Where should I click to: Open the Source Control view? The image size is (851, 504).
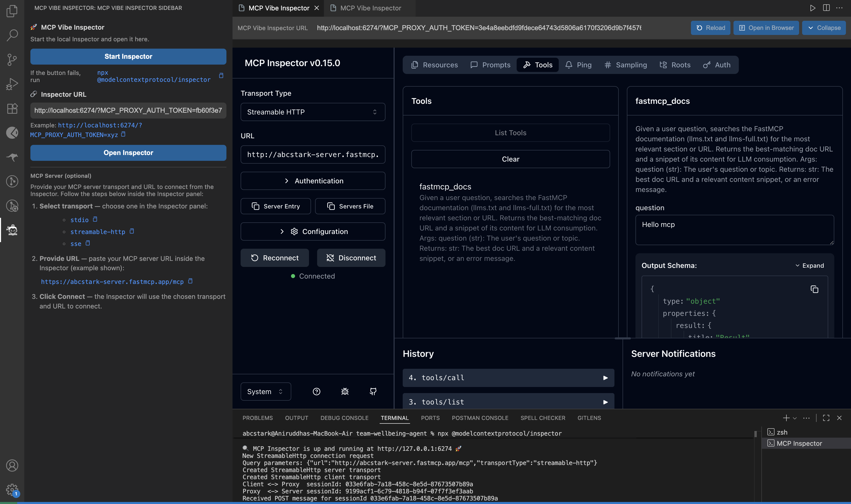12,60
